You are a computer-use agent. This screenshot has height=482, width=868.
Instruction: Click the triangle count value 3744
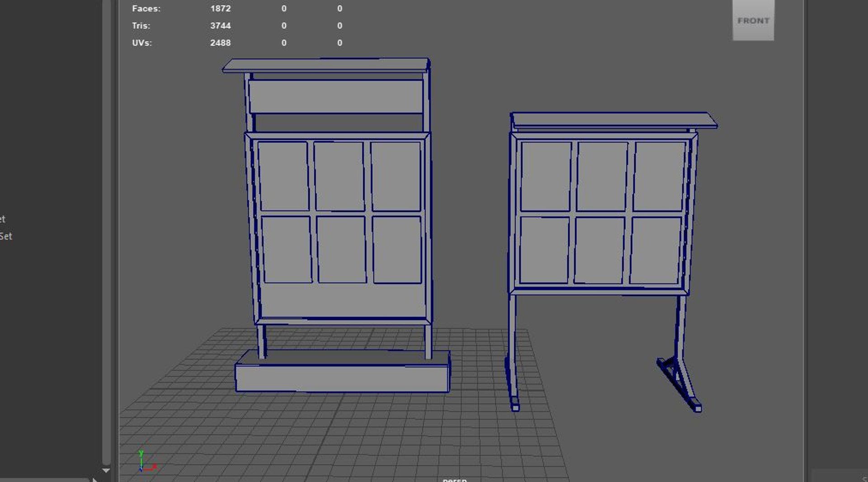click(221, 26)
